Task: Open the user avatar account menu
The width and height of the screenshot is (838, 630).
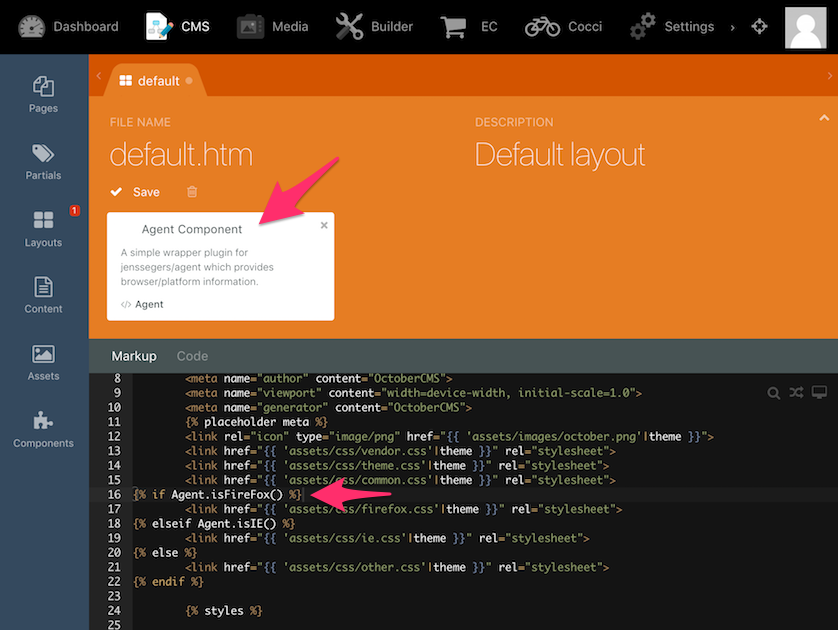Action: 805,27
